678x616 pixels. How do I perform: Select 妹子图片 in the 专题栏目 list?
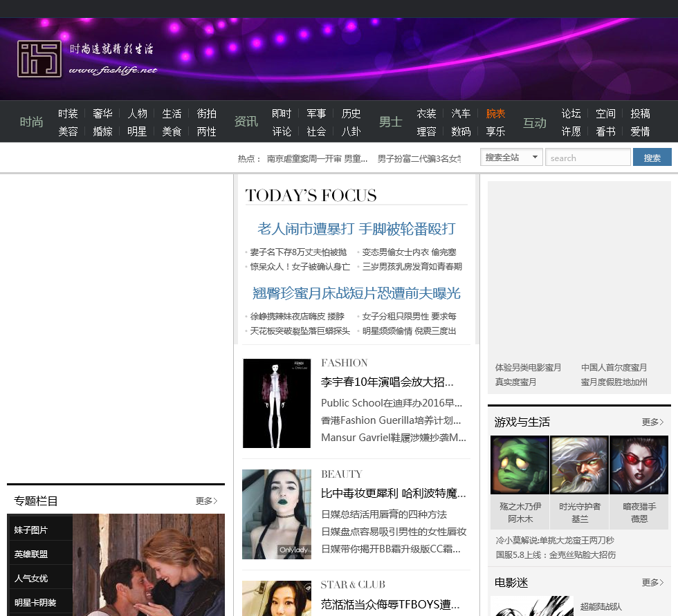coord(31,530)
